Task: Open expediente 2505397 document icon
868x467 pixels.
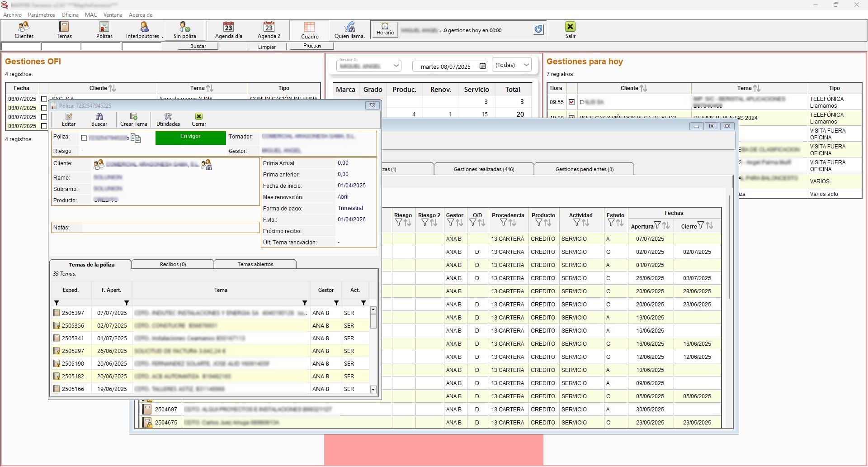Action: click(57, 313)
